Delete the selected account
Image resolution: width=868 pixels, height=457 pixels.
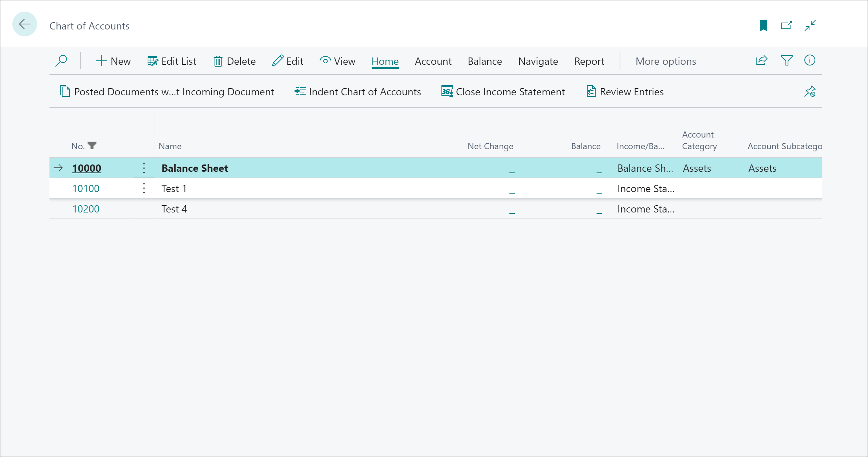point(235,61)
